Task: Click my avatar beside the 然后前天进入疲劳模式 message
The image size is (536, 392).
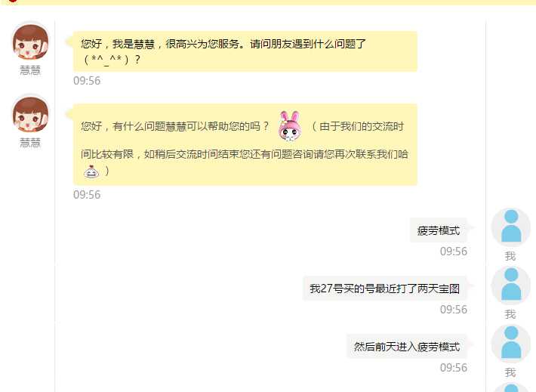Action: [x=510, y=344]
